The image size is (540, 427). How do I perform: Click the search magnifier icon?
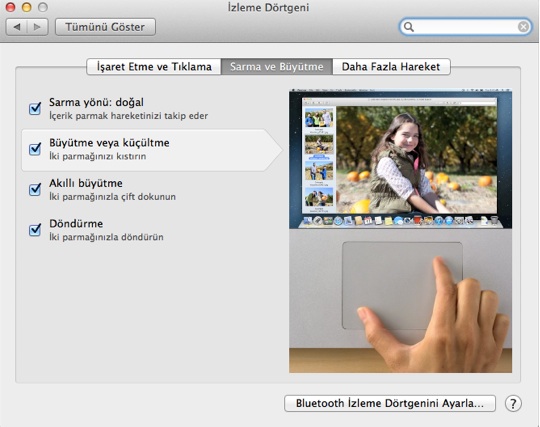[409, 27]
